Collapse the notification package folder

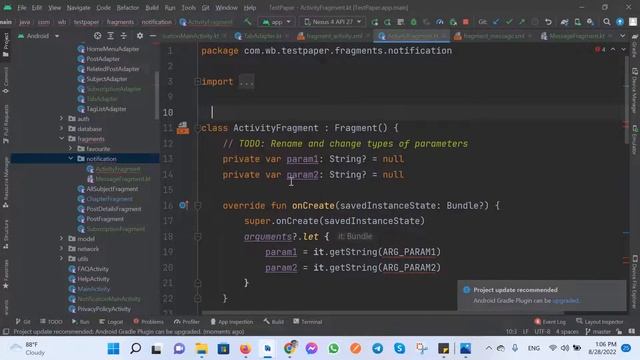70,159
